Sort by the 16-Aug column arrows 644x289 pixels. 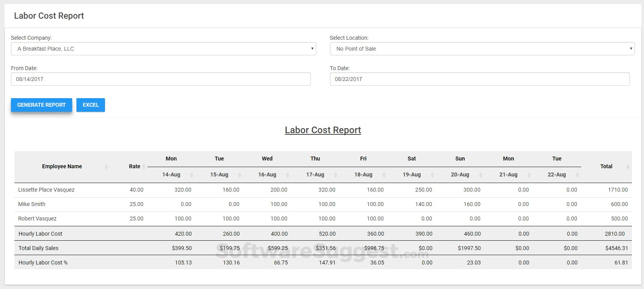pyautogui.click(x=287, y=175)
